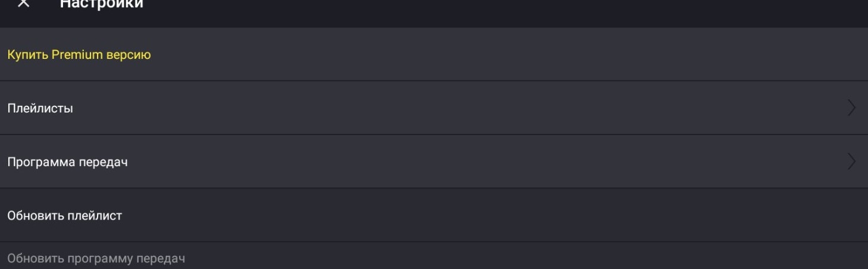Open the Купить Premium версию link
This screenshot has height=269, width=868.
(79, 55)
